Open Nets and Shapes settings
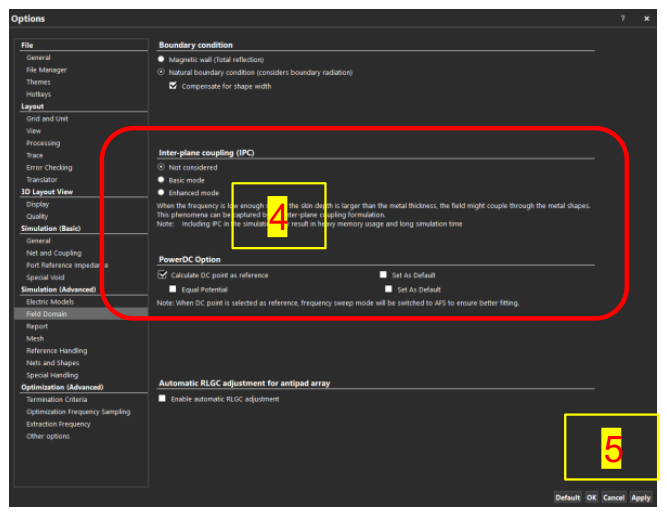 53,363
